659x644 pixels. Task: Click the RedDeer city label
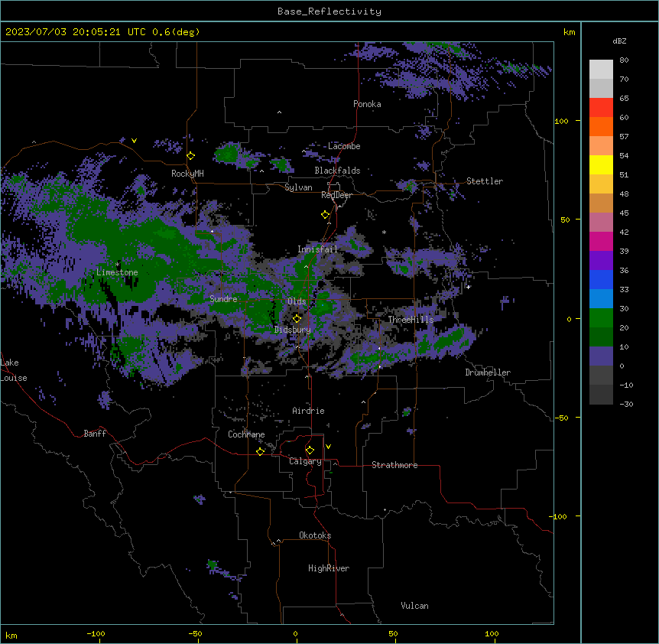click(337, 195)
